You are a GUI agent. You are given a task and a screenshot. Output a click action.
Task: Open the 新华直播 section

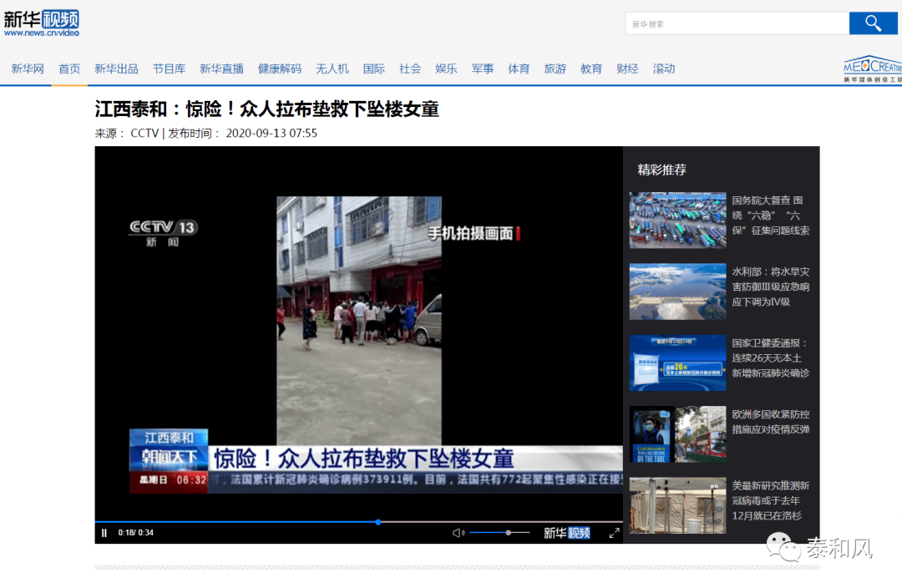221,69
